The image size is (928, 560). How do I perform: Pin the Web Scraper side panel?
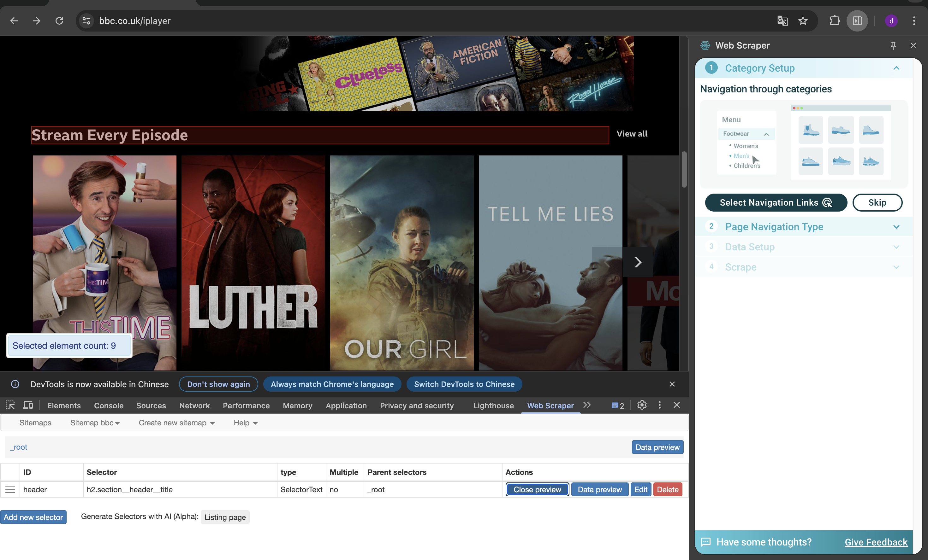pos(893,45)
